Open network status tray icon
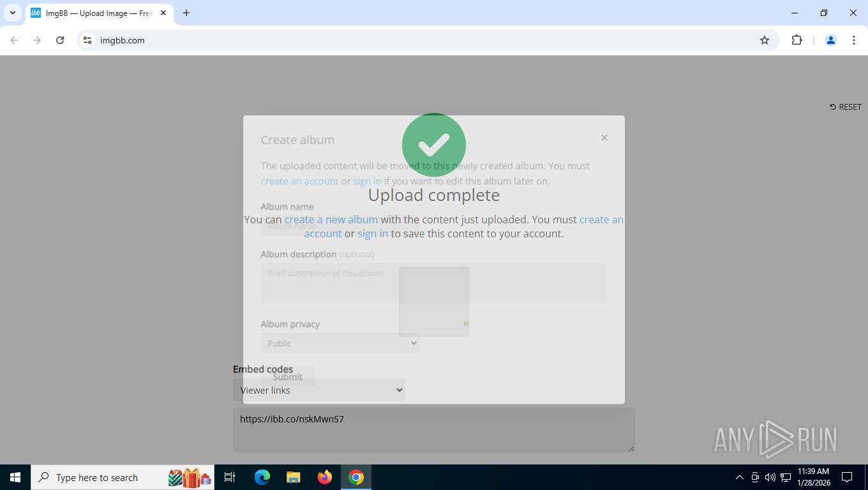Viewport: 868px width, 490px height. [786, 477]
